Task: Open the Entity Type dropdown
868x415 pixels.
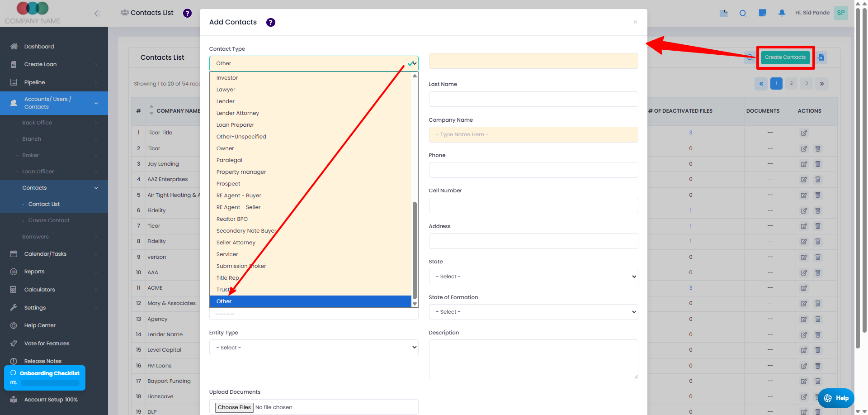Action: [313, 348]
